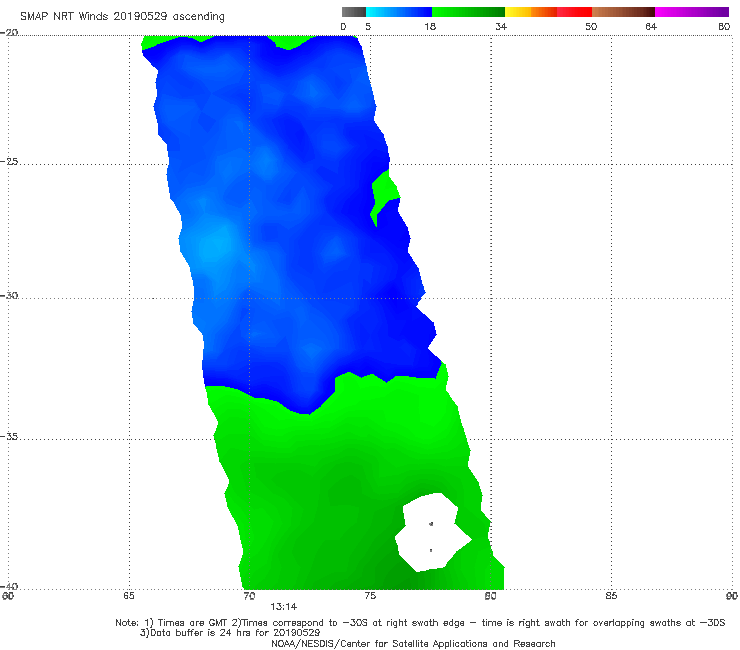This screenshot has height=650, width=740.
Task: Click the gray segment of the color bar
Action: (354, 12)
